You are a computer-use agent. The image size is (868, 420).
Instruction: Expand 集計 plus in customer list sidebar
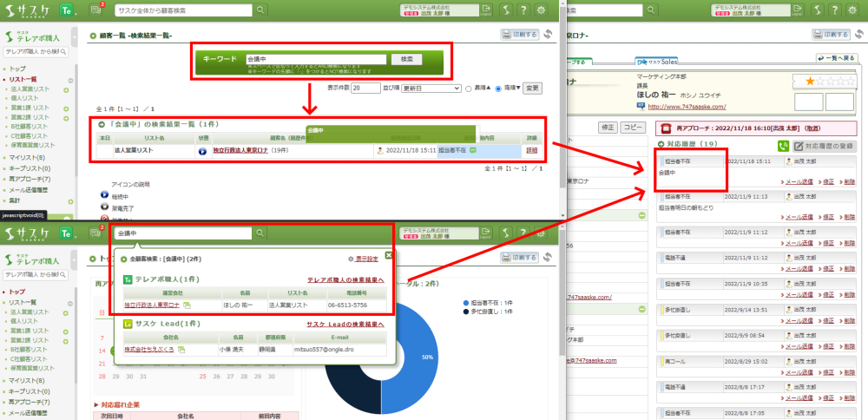click(x=70, y=202)
